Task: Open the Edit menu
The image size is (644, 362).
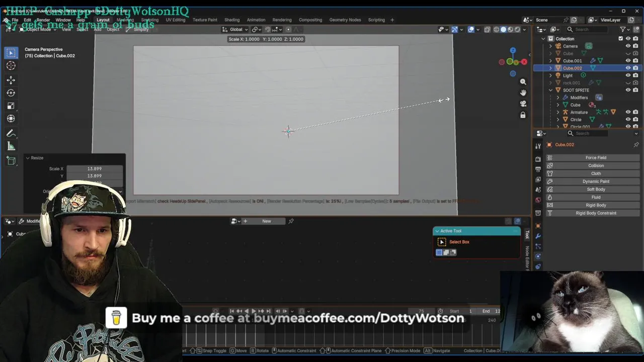Action: [27, 20]
